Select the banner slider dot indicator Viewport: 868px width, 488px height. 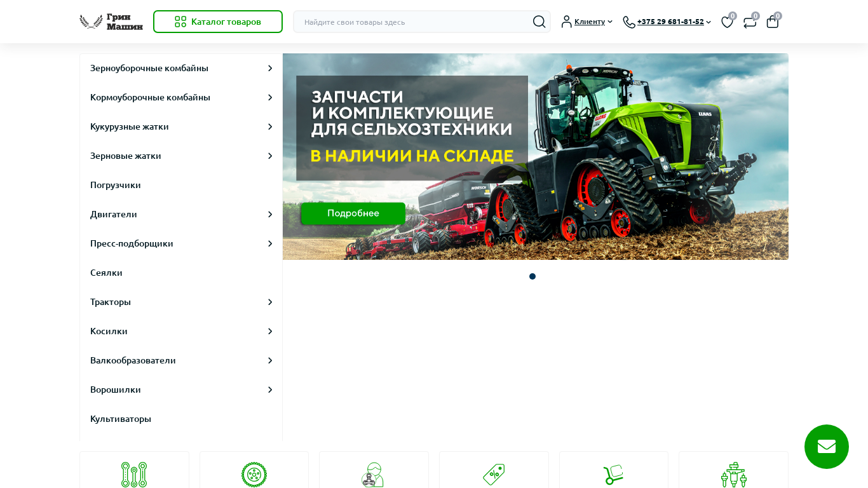[532, 276]
